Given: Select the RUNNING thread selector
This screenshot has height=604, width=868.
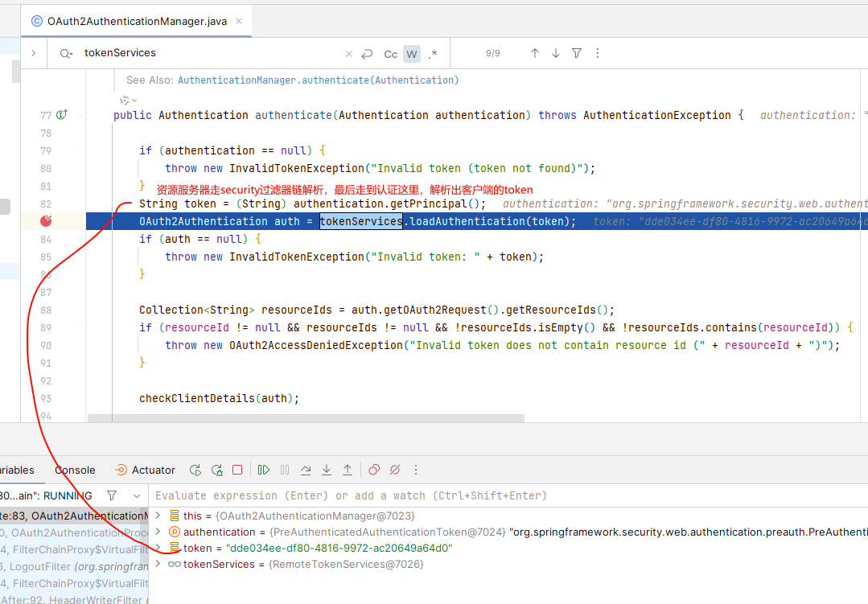Looking at the screenshot, I should [47, 495].
